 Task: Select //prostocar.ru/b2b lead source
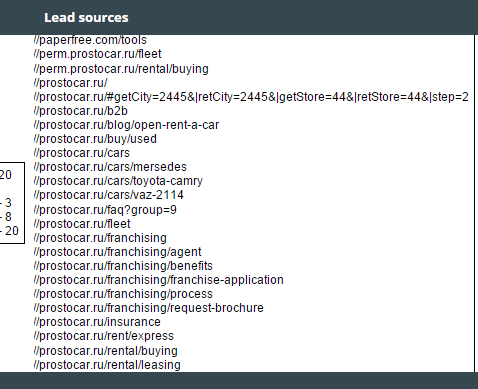click(81, 111)
